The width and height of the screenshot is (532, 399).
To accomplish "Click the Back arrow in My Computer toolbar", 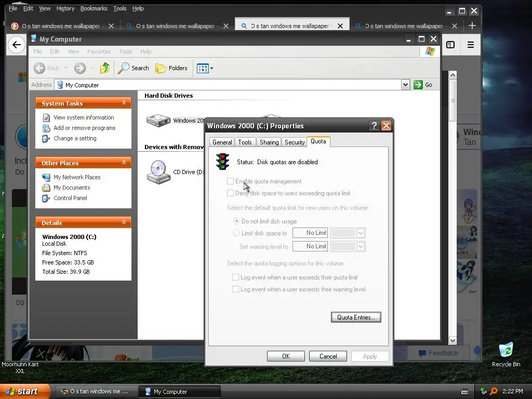I will [39, 68].
